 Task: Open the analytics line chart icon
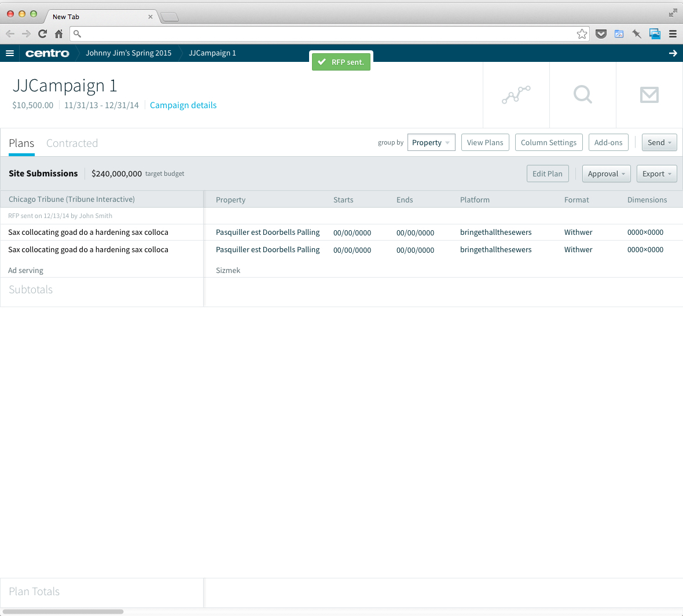pos(516,94)
